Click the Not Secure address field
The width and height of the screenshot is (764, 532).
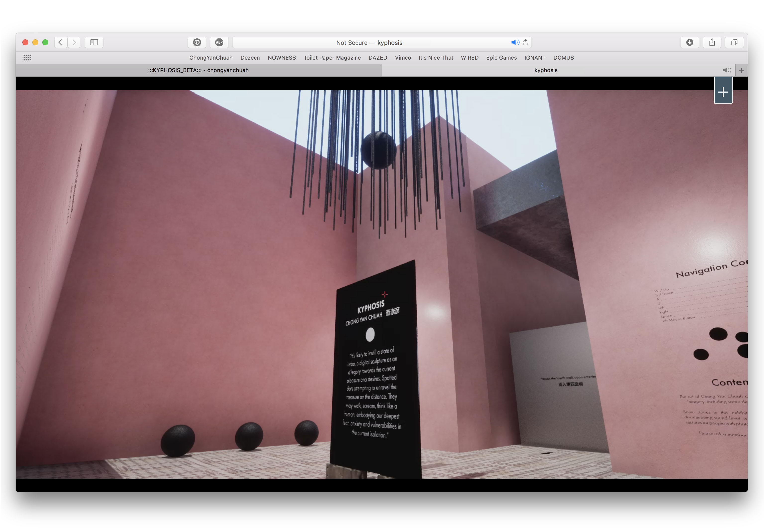369,43
